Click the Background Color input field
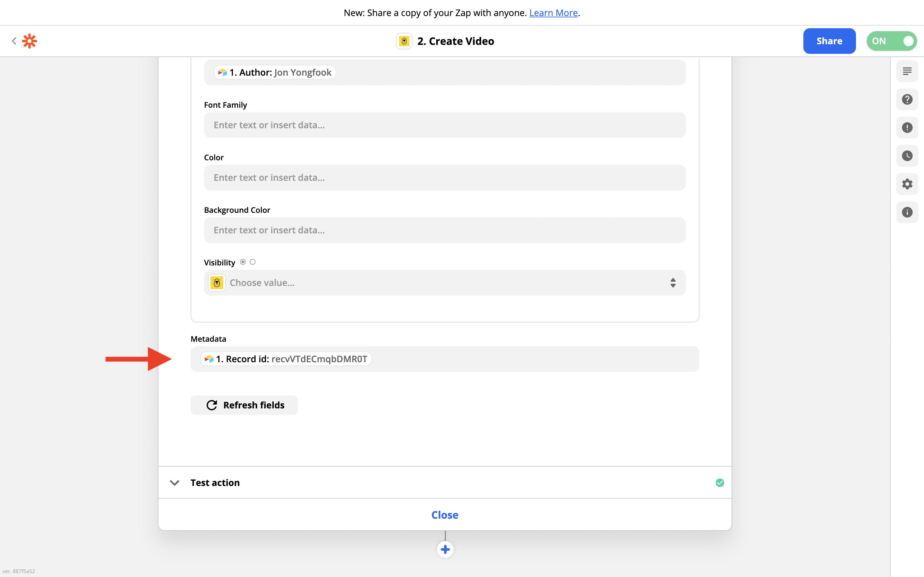This screenshot has height=577, width=924. [x=444, y=230]
